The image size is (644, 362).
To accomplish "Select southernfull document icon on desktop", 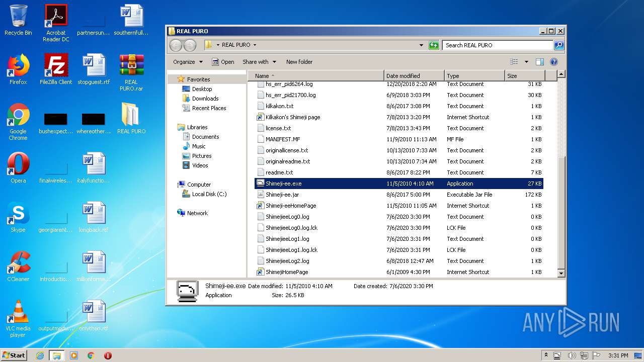I will coord(131,20).
